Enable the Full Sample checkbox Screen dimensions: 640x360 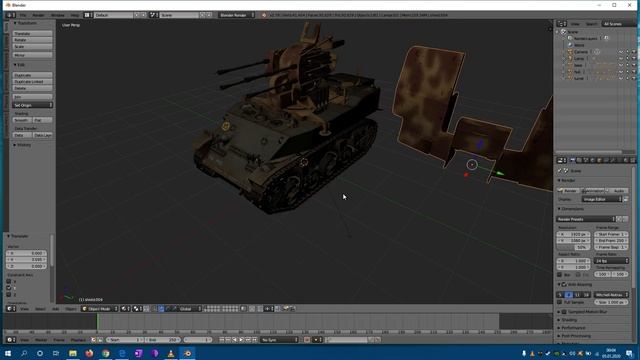(x=560, y=302)
